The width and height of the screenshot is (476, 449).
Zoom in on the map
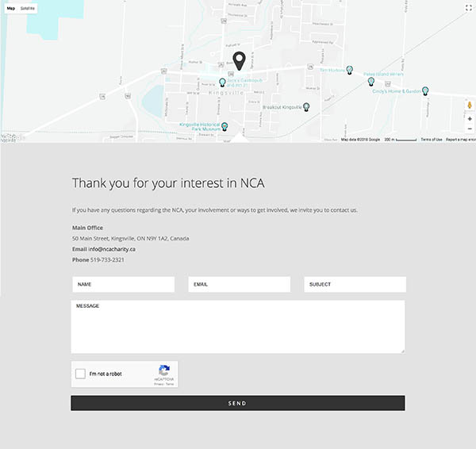pyautogui.click(x=469, y=118)
